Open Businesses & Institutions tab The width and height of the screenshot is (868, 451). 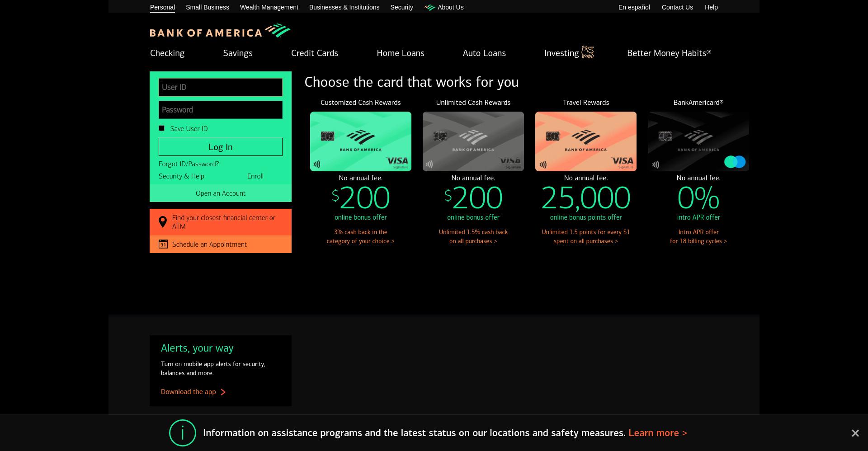[x=344, y=7]
